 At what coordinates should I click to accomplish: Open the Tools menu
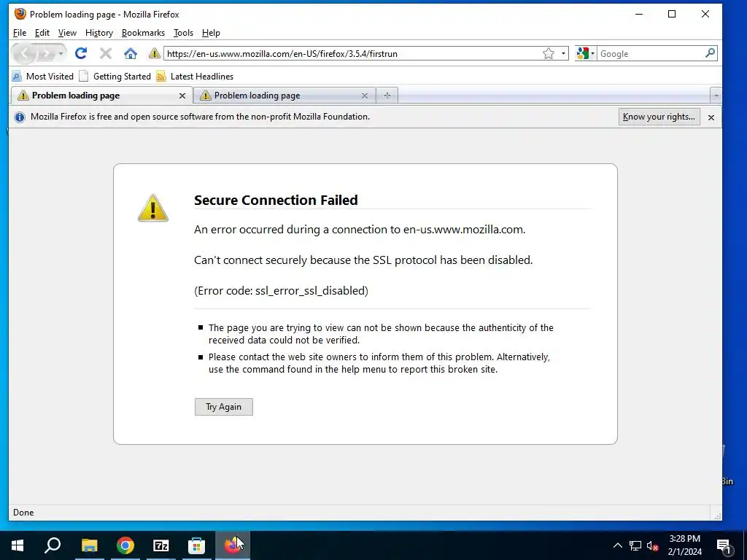click(183, 33)
